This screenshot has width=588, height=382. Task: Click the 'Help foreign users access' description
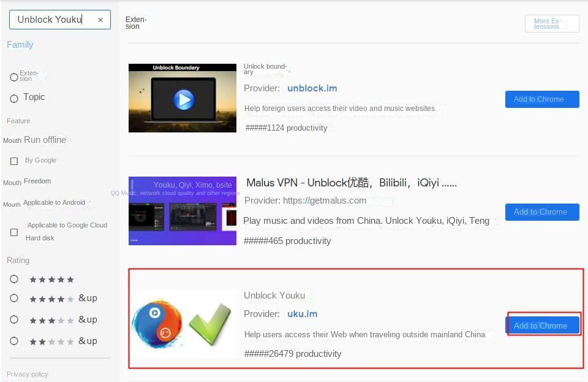(x=339, y=109)
